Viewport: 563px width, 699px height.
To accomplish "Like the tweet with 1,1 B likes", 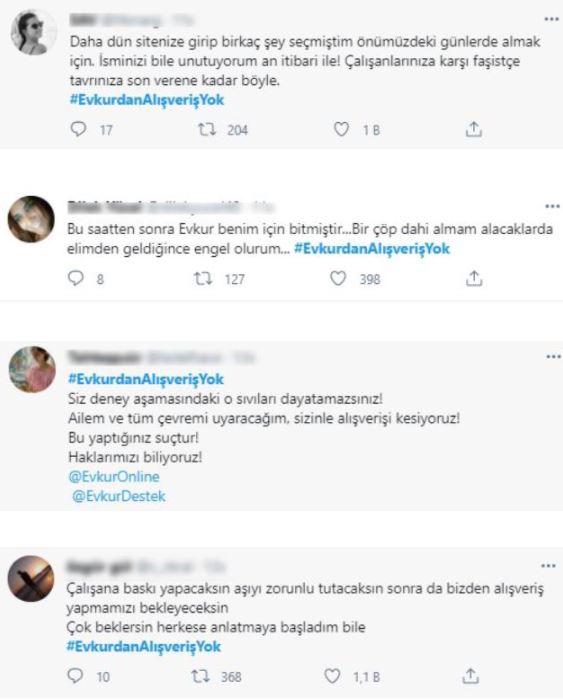I will 332,676.
